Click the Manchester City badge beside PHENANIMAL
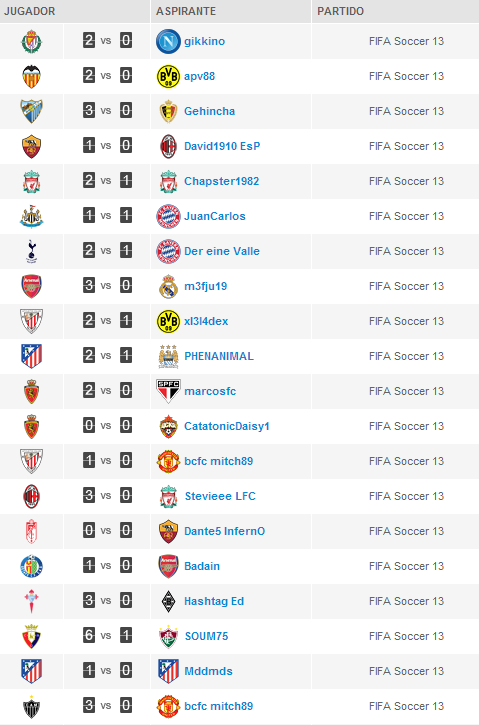This screenshot has width=479, height=725. coord(168,356)
